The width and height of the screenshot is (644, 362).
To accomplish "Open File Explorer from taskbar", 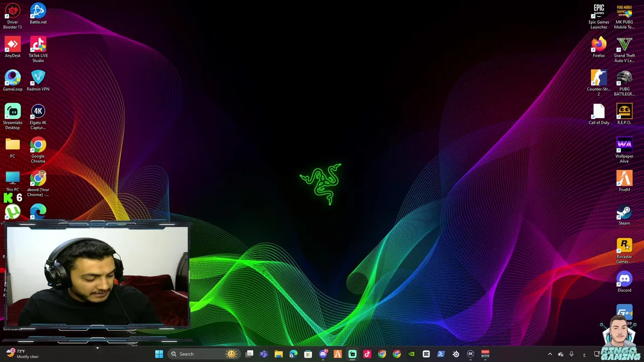I will (278, 354).
